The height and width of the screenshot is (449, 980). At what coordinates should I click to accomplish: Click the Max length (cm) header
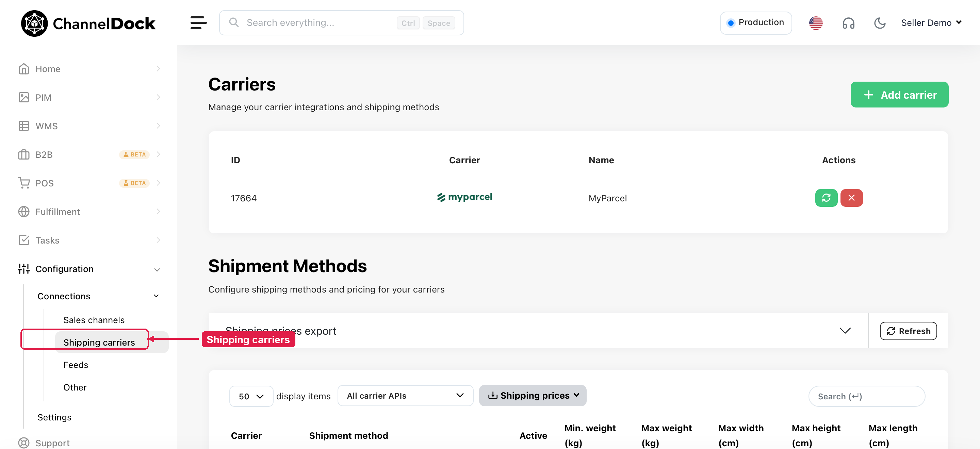tap(893, 436)
